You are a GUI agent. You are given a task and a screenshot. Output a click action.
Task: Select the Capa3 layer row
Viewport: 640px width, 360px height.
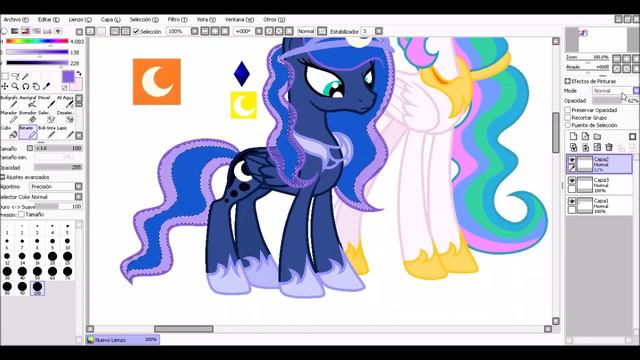(x=599, y=185)
